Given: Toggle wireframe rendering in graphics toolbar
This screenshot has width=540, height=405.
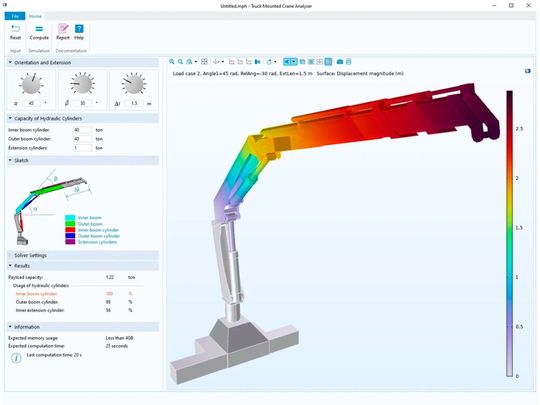Looking at the screenshot, I should [311, 62].
